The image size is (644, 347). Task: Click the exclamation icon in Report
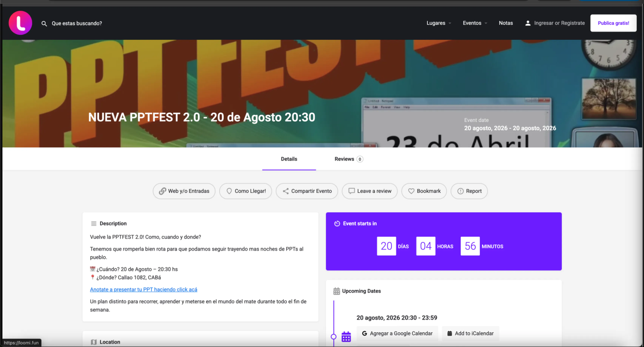(461, 191)
